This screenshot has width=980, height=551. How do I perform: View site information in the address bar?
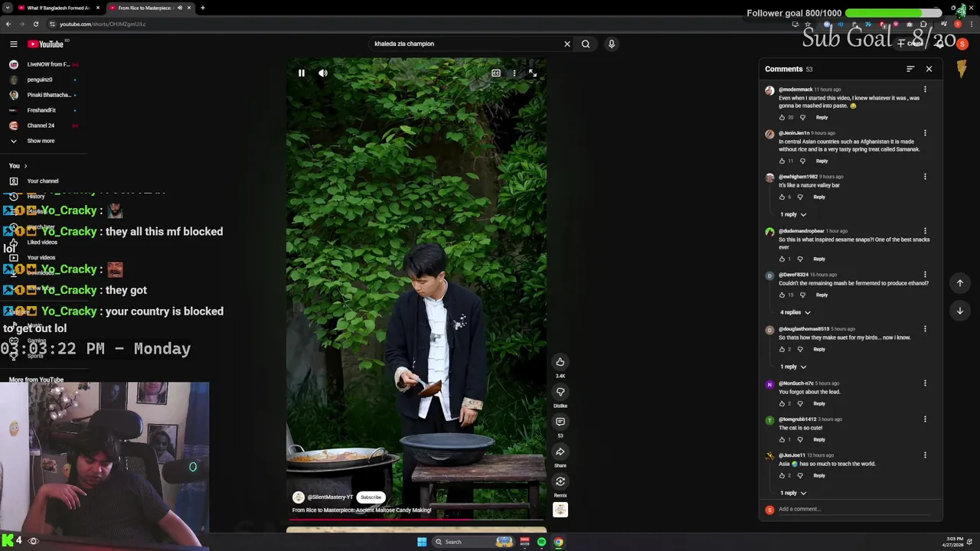52,24
